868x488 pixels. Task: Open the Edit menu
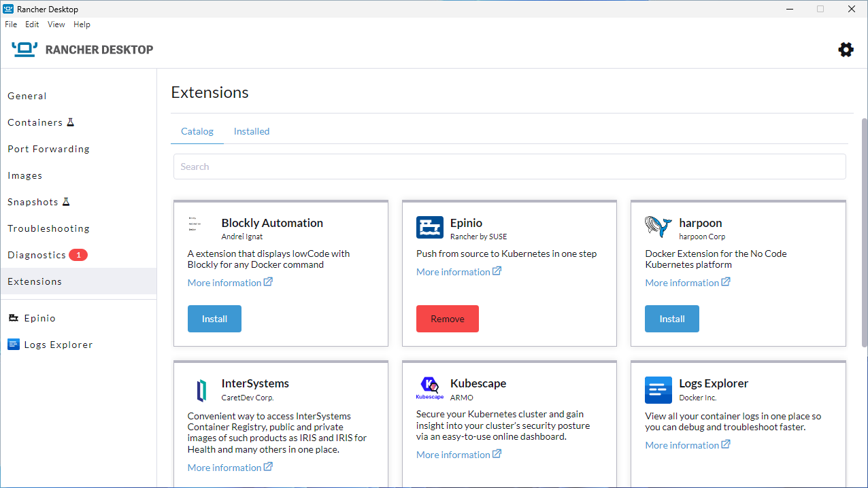tap(32, 24)
